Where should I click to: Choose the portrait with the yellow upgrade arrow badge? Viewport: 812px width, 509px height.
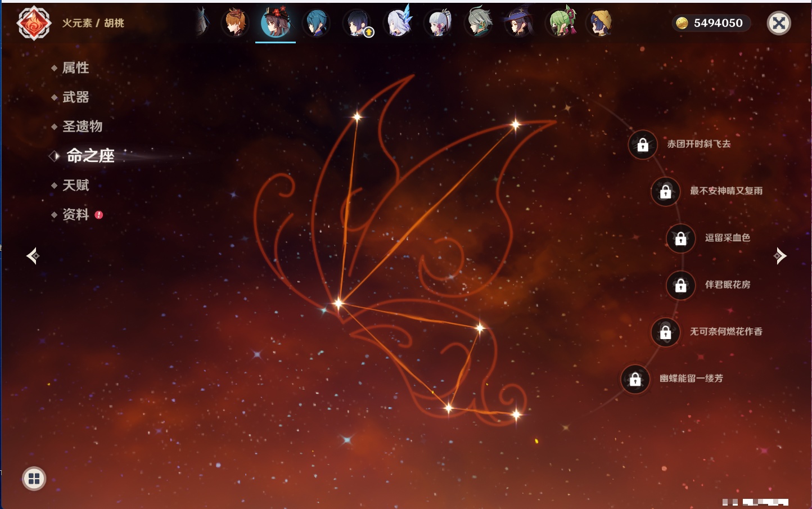click(358, 23)
